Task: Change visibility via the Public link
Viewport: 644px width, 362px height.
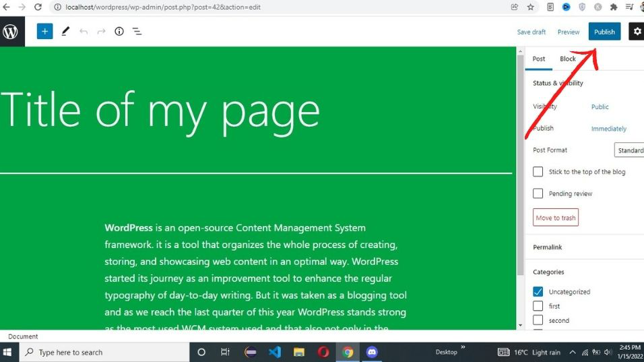Action: (x=600, y=107)
